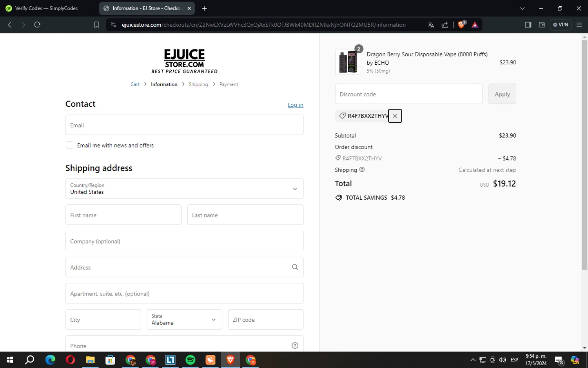Toggle the Brave VPN button
This screenshot has width=588, height=368.
pyautogui.click(x=561, y=25)
